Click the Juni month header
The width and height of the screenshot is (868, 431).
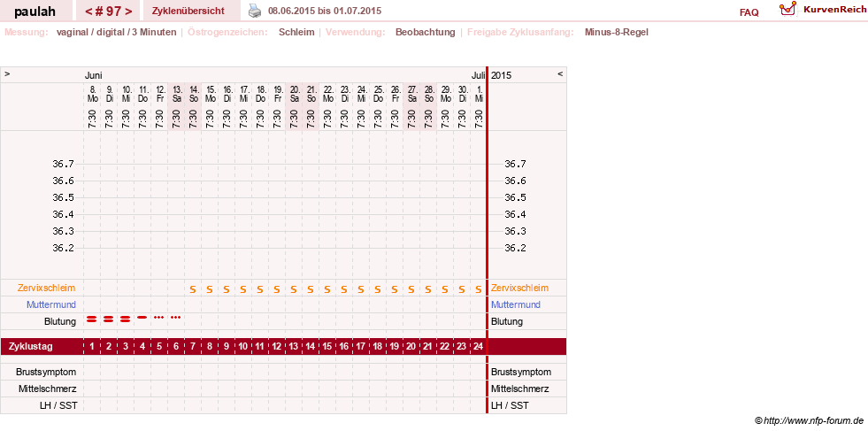pos(94,75)
